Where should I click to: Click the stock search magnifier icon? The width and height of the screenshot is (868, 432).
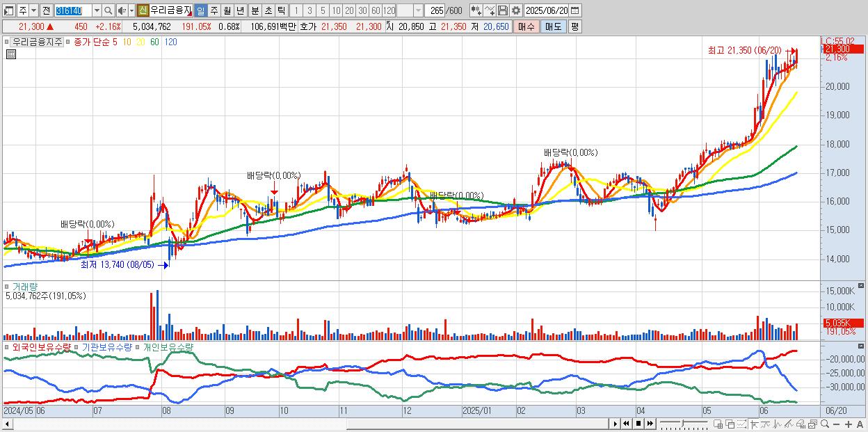[108, 10]
